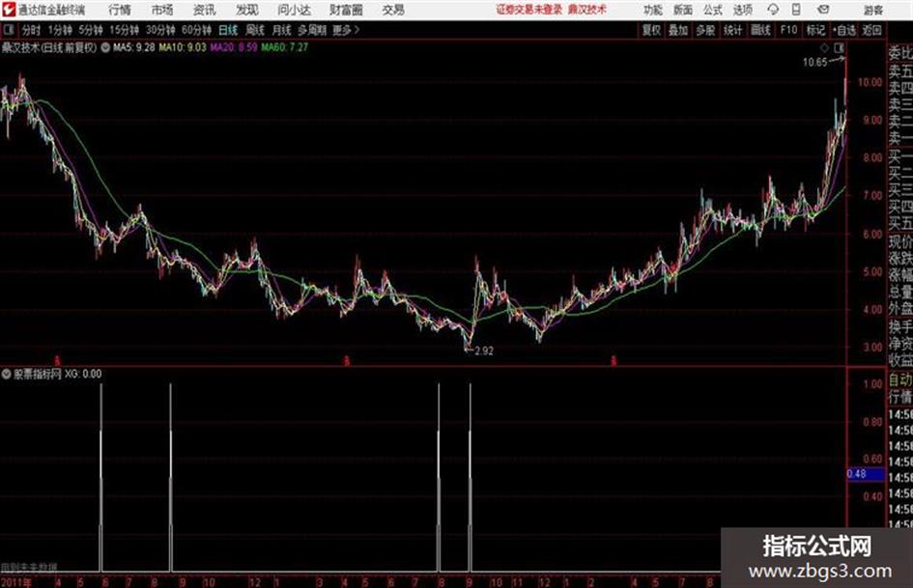This screenshot has width=913, height=588.
Task: Click the XG: 0.00 indicator value
Action: pos(83,374)
